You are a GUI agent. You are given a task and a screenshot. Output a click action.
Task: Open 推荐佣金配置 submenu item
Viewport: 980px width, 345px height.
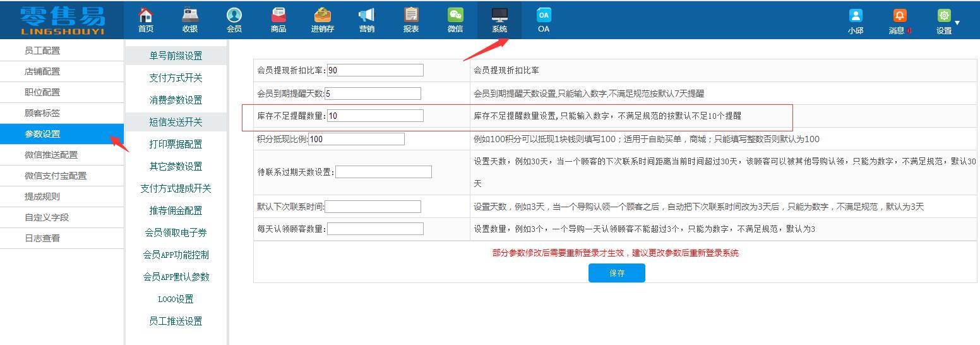pyautogui.click(x=176, y=210)
